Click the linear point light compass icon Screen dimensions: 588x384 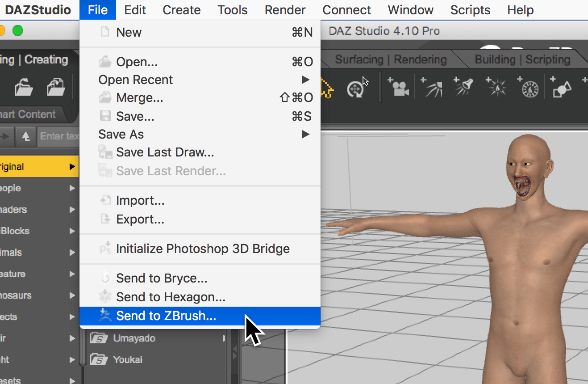530,87
